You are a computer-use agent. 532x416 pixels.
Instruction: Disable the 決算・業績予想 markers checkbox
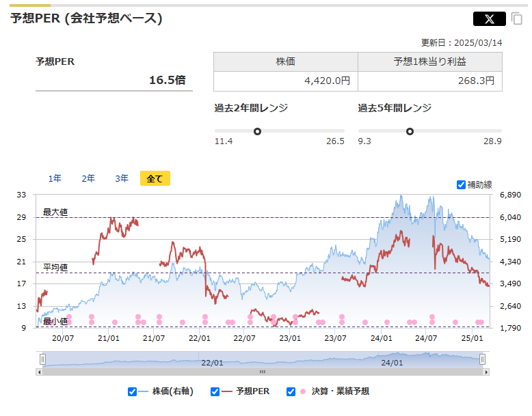pyautogui.click(x=291, y=391)
